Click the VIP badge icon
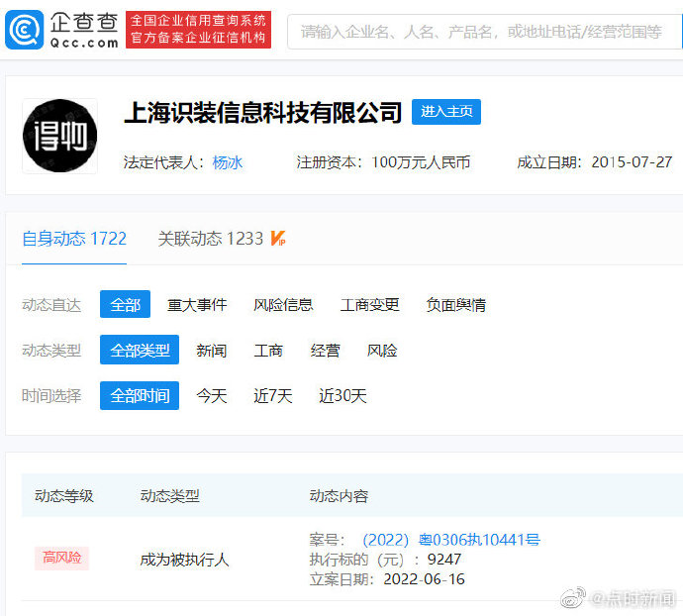The height and width of the screenshot is (616, 683). pyautogui.click(x=278, y=239)
